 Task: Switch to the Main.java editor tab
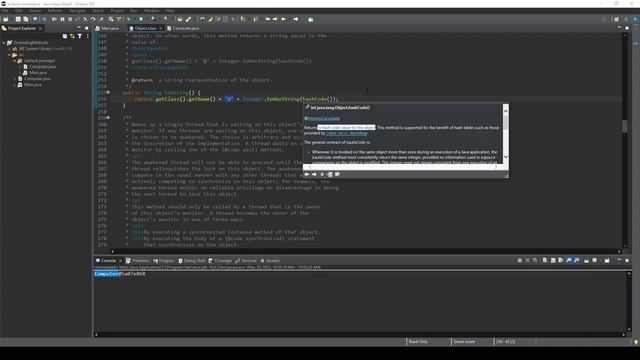coord(107,28)
